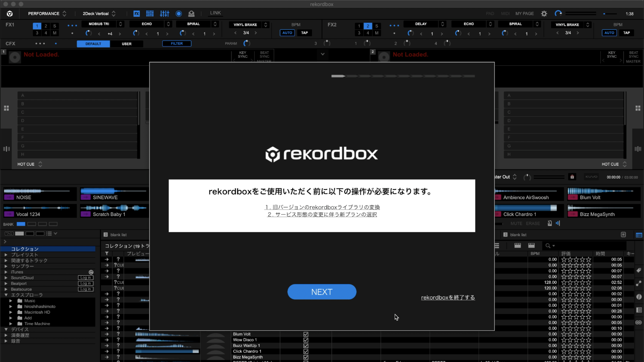Select the CFX USER tab

127,44
